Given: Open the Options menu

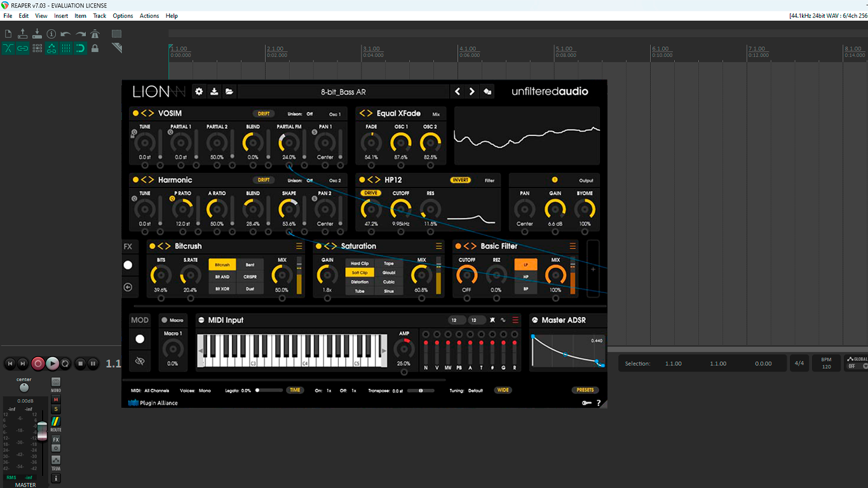Looking at the screenshot, I should tap(123, 16).
